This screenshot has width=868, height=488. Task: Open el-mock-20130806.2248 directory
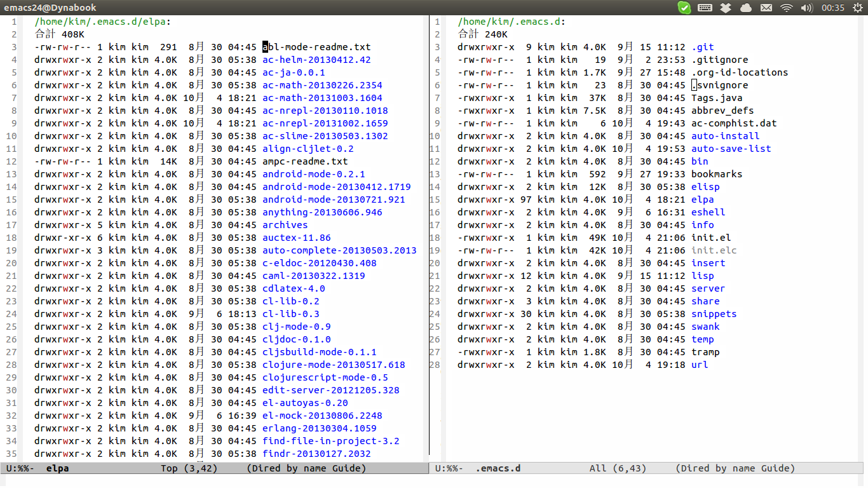pyautogui.click(x=322, y=416)
